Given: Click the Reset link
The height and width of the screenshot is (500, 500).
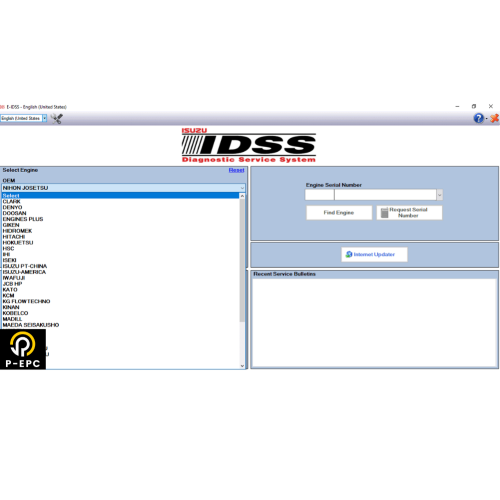Looking at the screenshot, I should coord(236,170).
